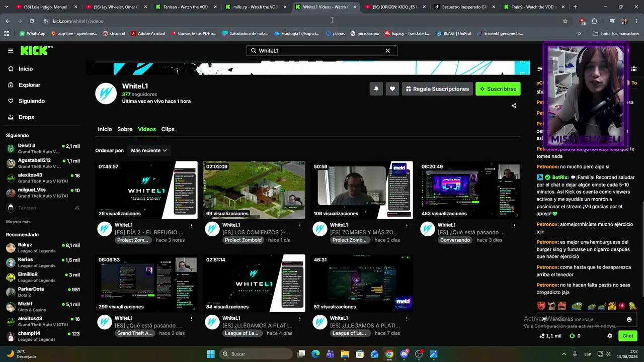The height and width of the screenshot is (362, 644).
Task: Click the WhiteL1 channel avatar
Action: [106, 94]
